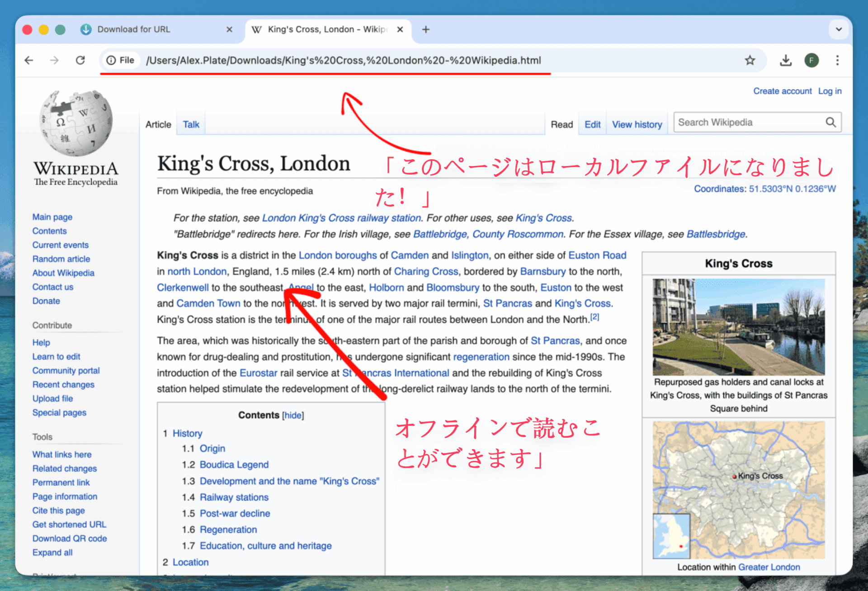Follow the London King's Cross railway station link

click(x=341, y=218)
